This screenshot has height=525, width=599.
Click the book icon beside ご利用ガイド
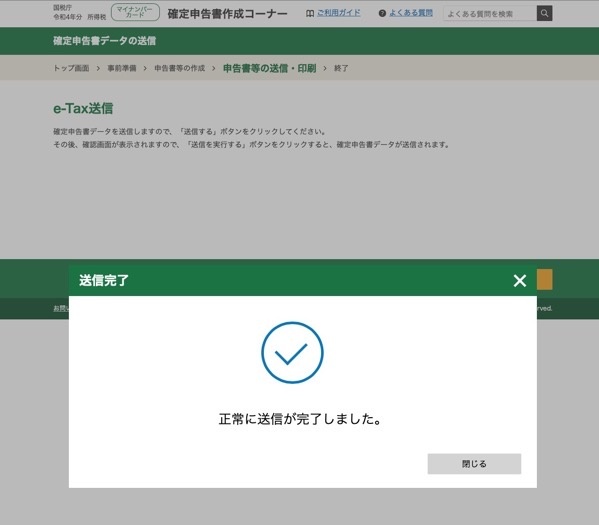coord(310,13)
